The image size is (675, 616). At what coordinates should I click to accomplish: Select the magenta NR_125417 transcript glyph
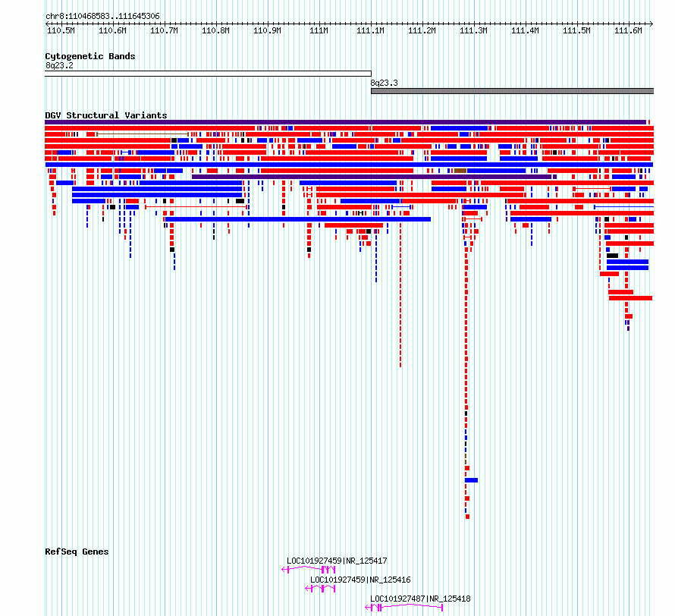308,570
